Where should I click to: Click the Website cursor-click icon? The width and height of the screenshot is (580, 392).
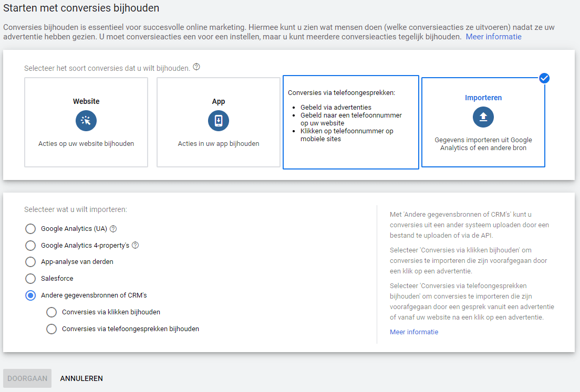pos(86,121)
